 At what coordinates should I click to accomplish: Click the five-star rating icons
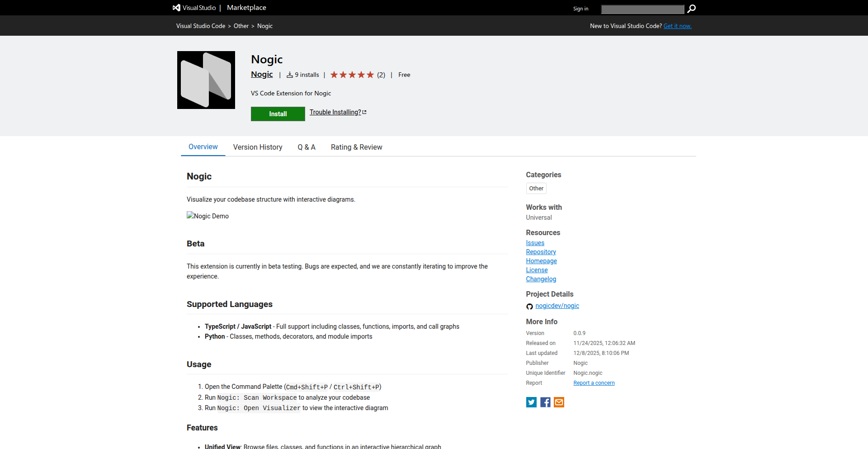coord(352,75)
